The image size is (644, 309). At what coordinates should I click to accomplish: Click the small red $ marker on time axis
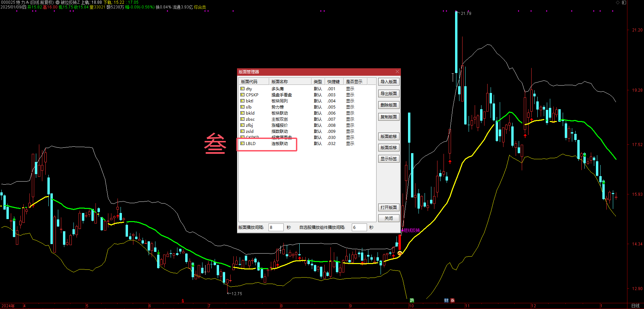tap(183, 301)
